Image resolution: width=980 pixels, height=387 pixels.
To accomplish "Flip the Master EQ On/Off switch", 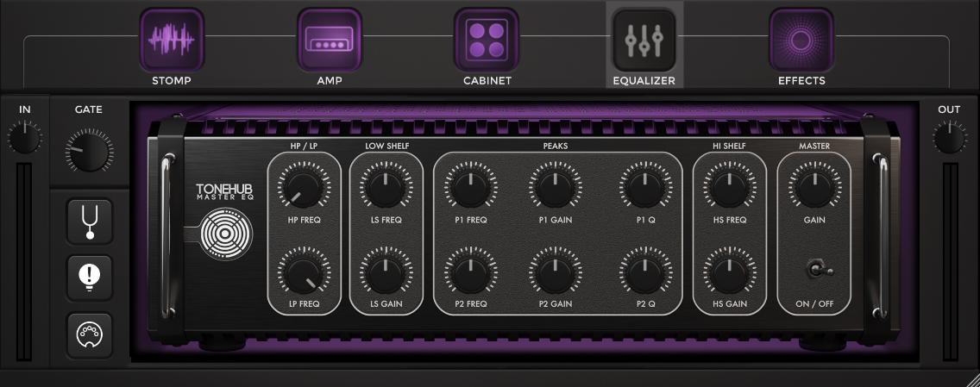I will pyautogui.click(x=814, y=271).
